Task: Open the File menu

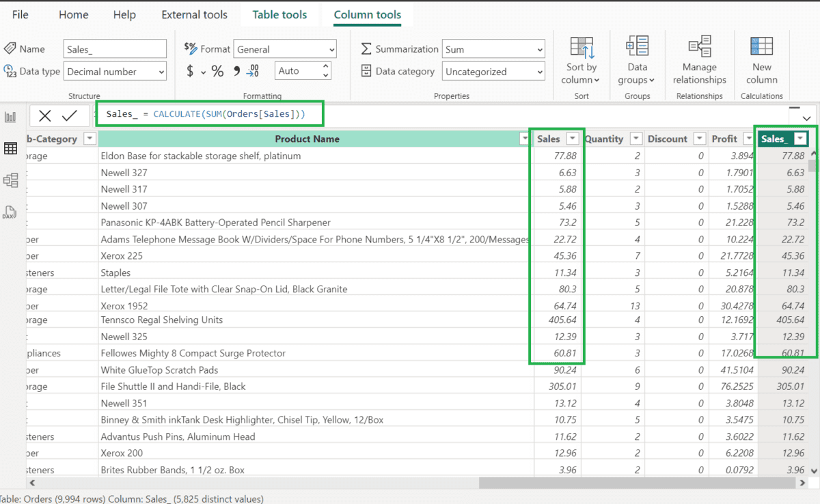Action: [20, 14]
